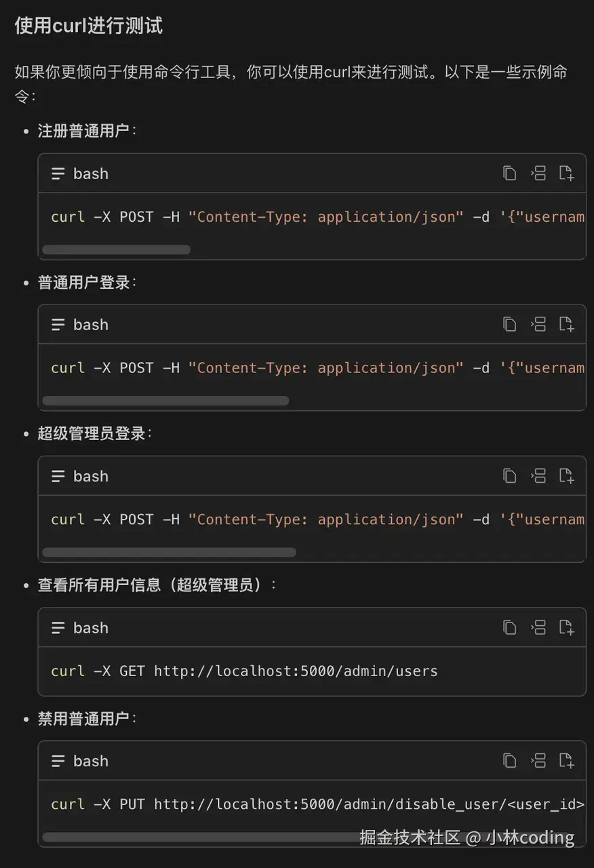
Task: Copy the user login code snippet
Action: pos(510,324)
